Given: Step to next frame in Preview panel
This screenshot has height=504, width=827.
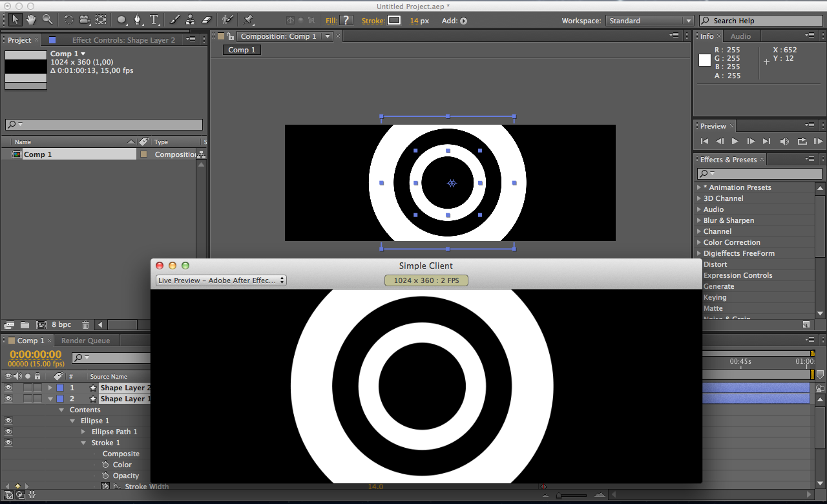Looking at the screenshot, I should pyautogui.click(x=751, y=142).
